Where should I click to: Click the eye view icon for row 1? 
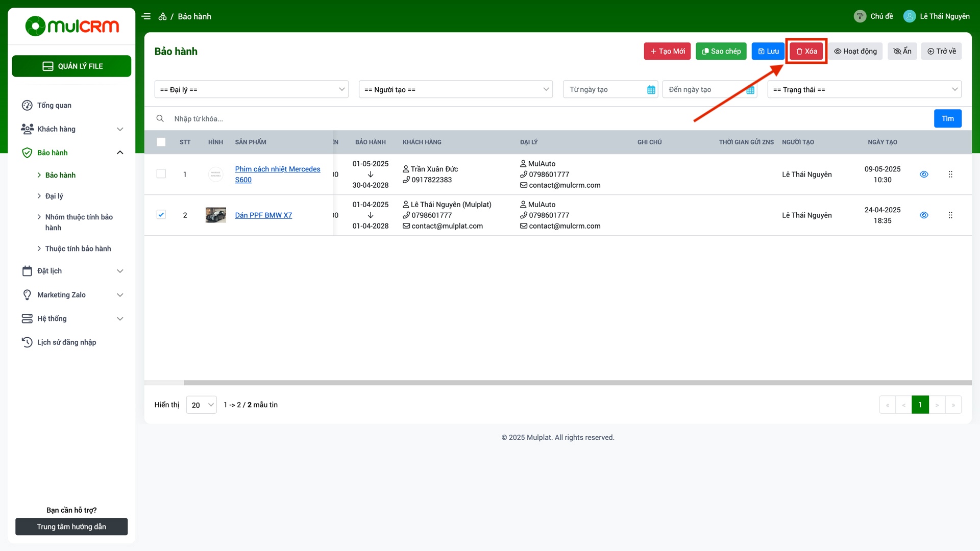(x=923, y=174)
